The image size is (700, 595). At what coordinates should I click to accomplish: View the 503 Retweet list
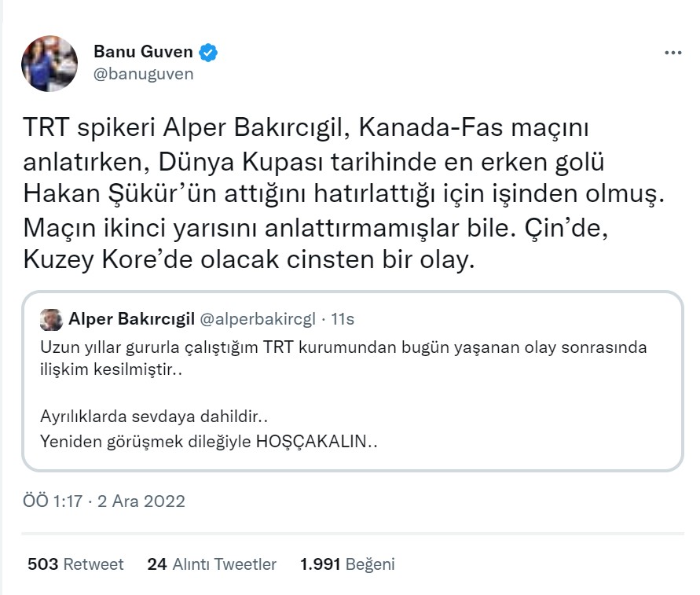[x=75, y=564]
